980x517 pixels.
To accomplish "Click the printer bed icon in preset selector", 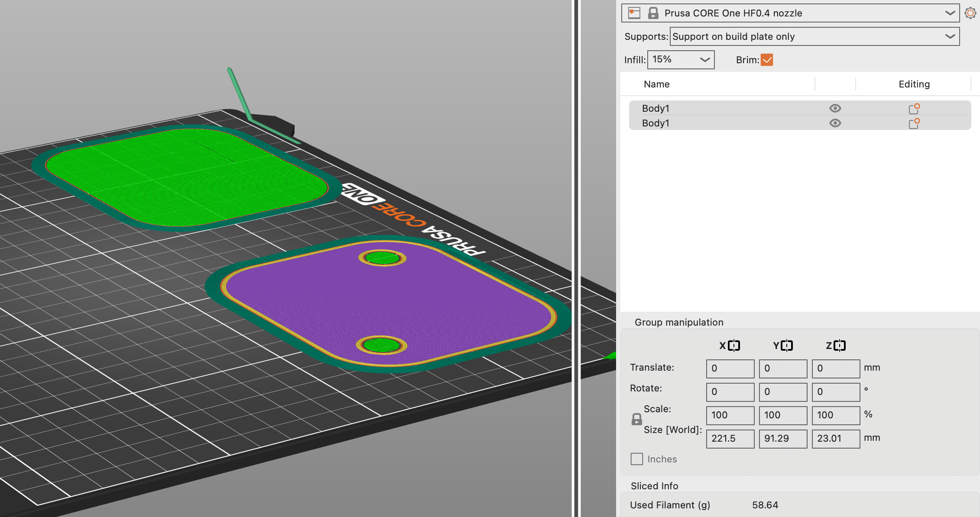I will pyautogui.click(x=634, y=13).
